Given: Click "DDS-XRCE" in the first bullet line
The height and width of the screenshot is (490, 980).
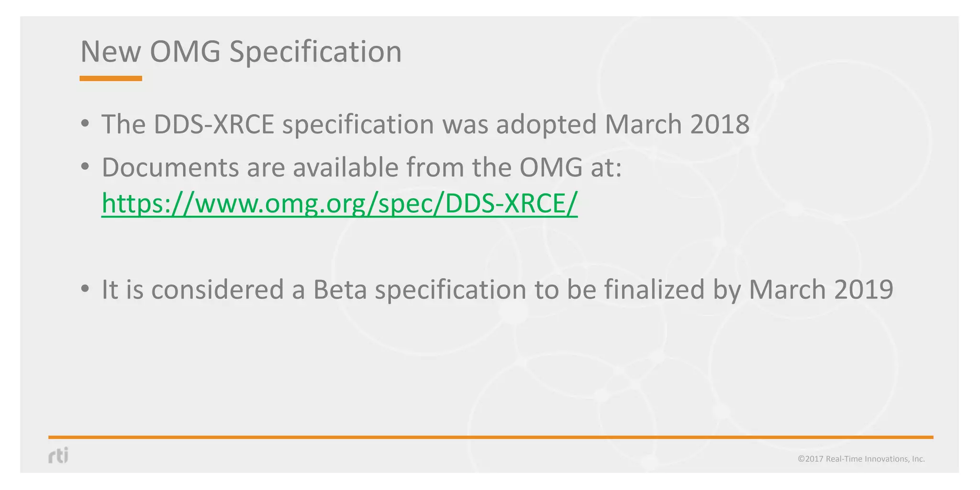Looking at the screenshot, I should (x=214, y=124).
